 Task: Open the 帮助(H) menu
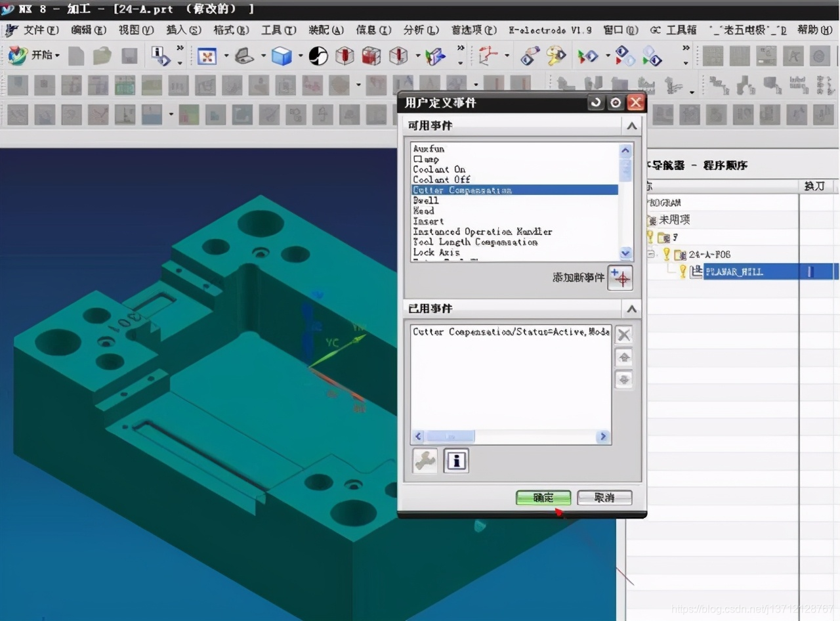[x=816, y=30]
